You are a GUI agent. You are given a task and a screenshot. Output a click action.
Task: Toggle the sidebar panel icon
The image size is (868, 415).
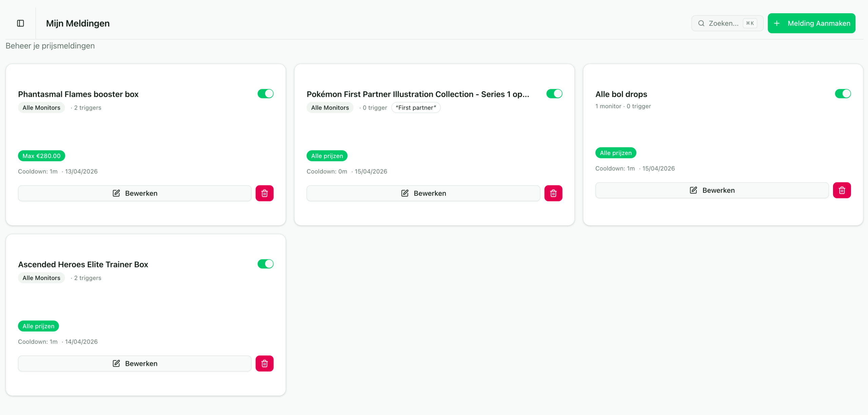tap(20, 23)
